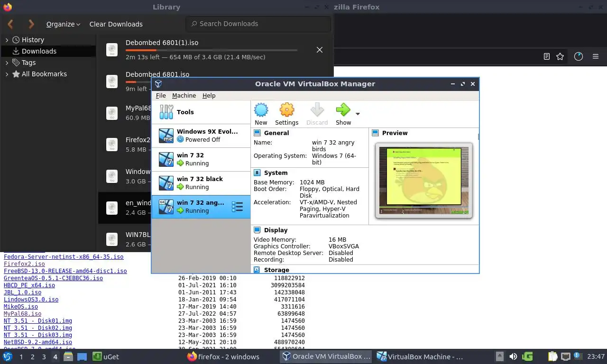
Task: Open Firefox hamburger menu
Action: point(596,56)
